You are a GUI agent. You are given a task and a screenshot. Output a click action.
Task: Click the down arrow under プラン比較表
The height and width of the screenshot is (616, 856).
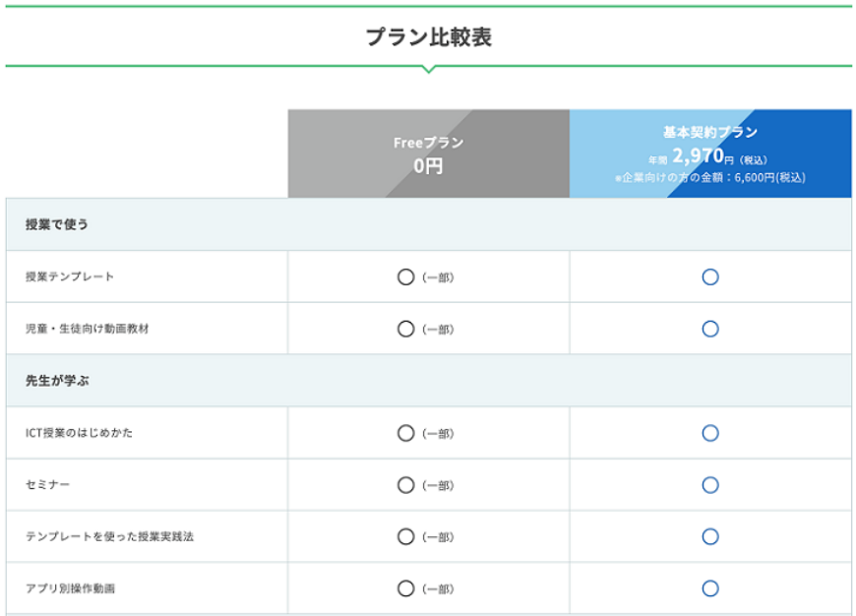pos(428,70)
